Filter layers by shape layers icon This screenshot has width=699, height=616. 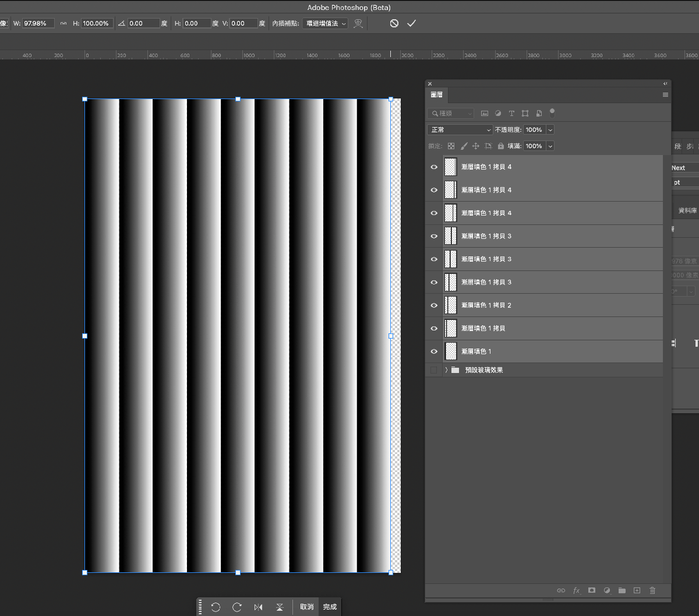tap(525, 113)
